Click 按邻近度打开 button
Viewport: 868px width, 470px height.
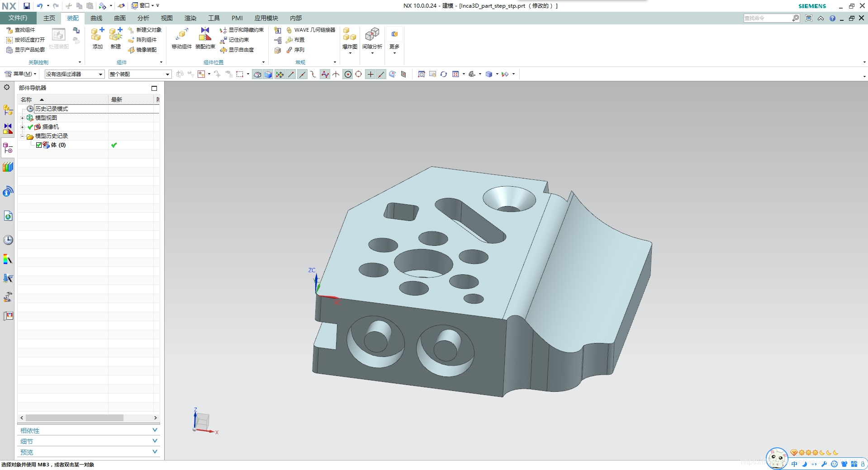click(x=26, y=40)
